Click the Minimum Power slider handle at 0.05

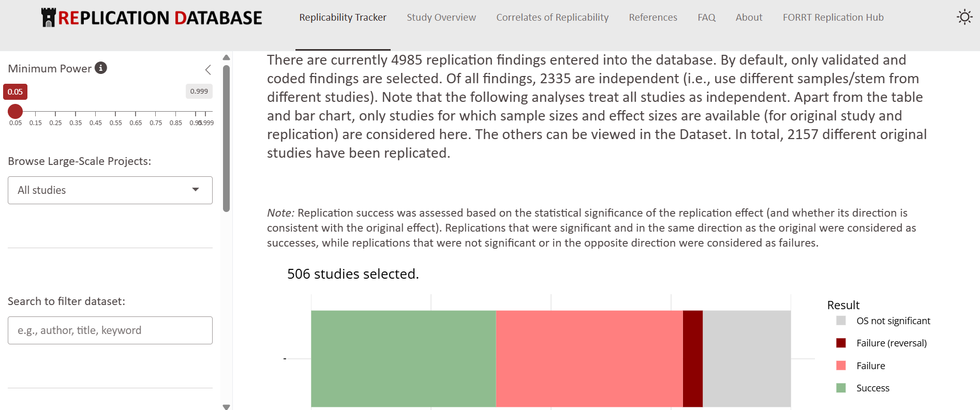[15, 111]
